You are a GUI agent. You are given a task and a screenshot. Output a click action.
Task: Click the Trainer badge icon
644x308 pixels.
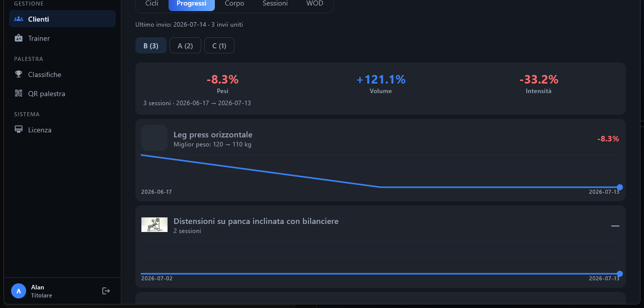(19, 38)
